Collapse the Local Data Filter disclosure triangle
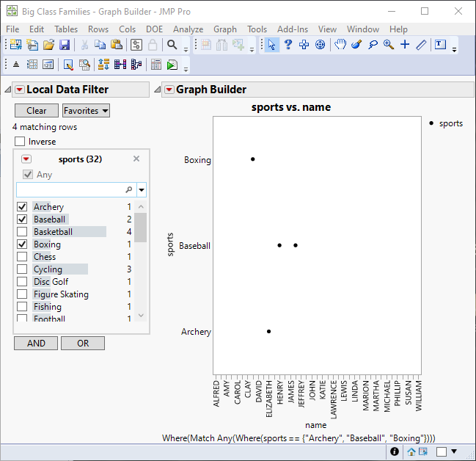Viewport: 476px width, 461px height. coord(8,90)
